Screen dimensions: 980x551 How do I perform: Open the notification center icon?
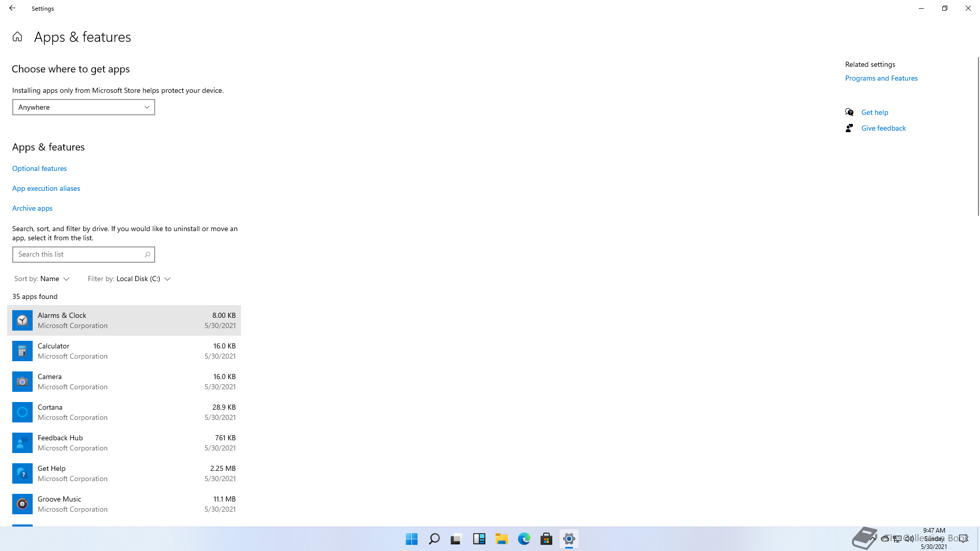coord(963,539)
